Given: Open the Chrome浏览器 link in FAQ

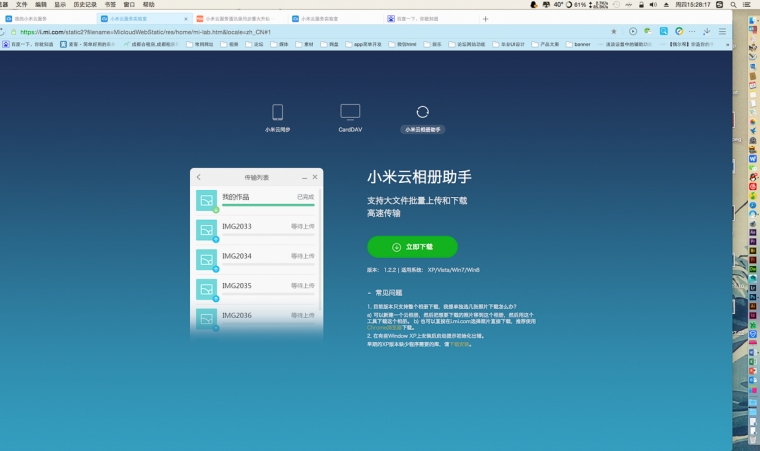Looking at the screenshot, I should click(384, 328).
